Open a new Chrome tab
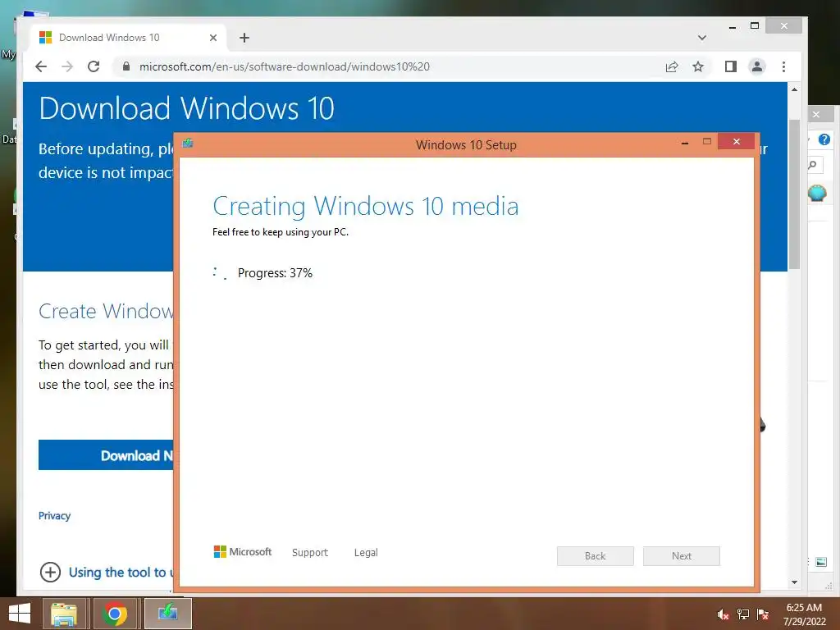 pos(244,38)
